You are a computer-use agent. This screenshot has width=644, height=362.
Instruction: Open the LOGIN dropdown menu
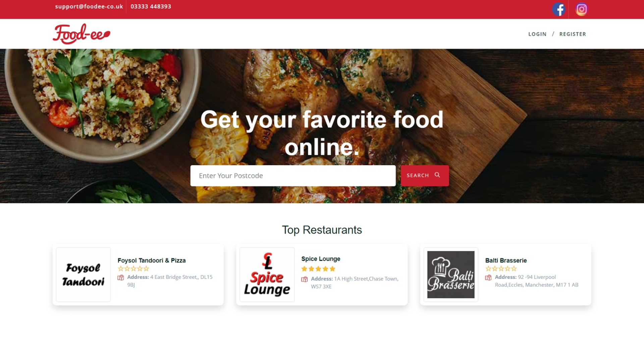coord(537,34)
